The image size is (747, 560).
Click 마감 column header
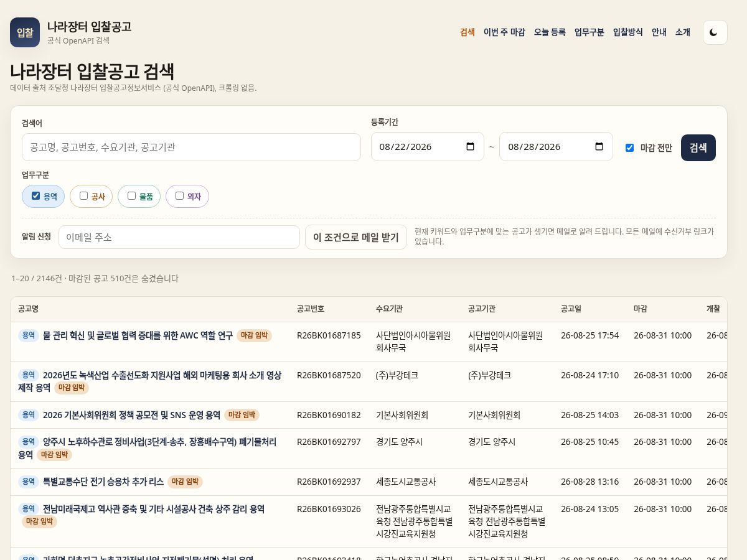641,309
